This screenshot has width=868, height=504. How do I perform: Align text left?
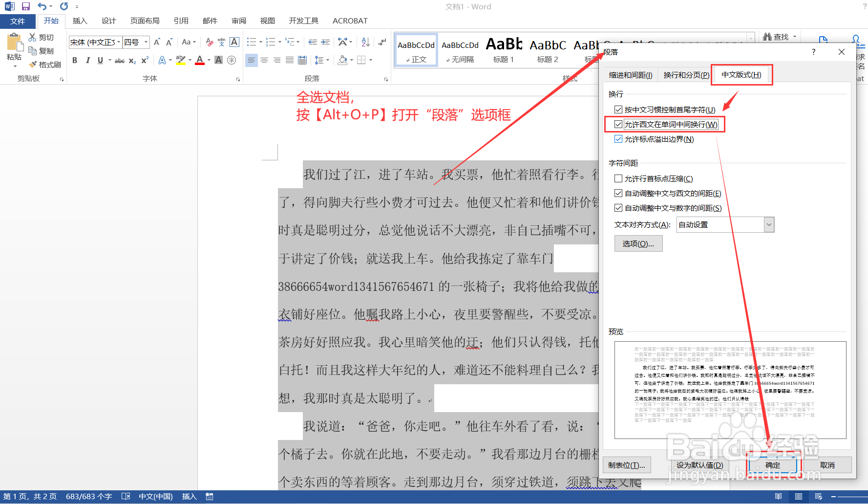click(251, 60)
